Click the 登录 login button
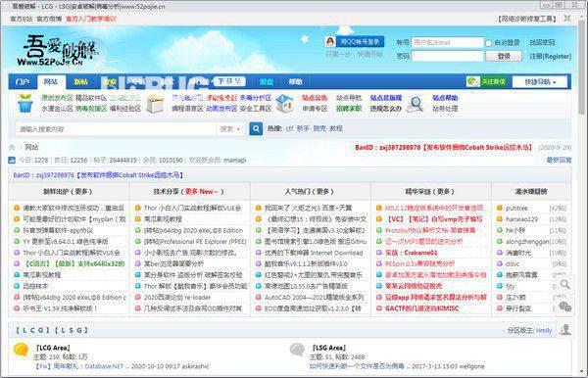This screenshot has width=588, height=378. tap(504, 56)
